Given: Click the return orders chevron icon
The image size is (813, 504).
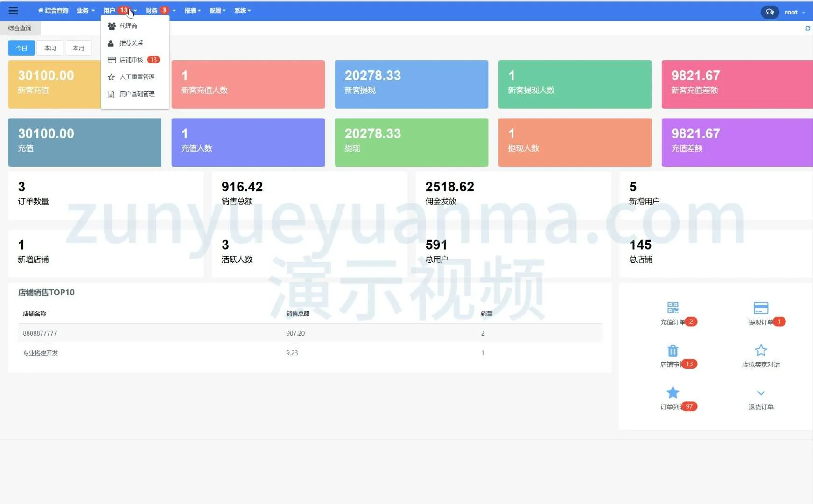Looking at the screenshot, I should point(761,393).
